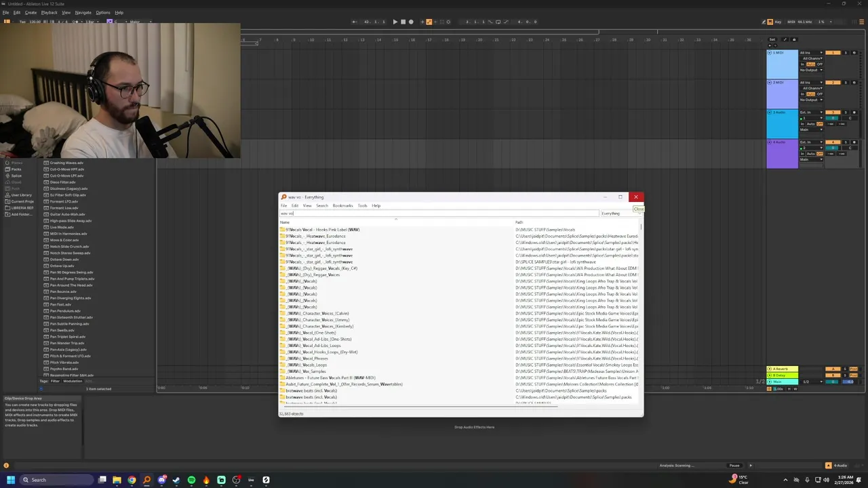Click the Modulation tag in browser
This screenshot has width=868, height=488.
[73, 381]
